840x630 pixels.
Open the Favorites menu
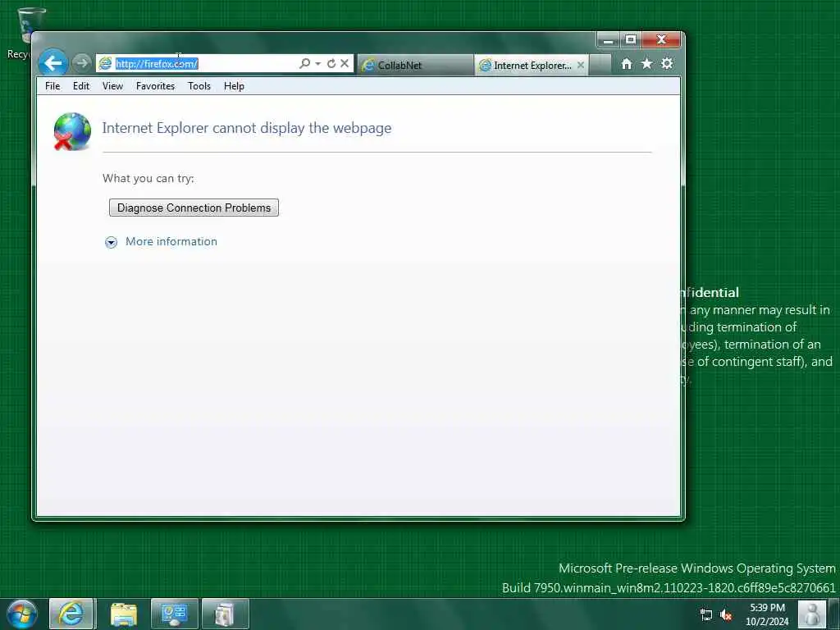155,85
